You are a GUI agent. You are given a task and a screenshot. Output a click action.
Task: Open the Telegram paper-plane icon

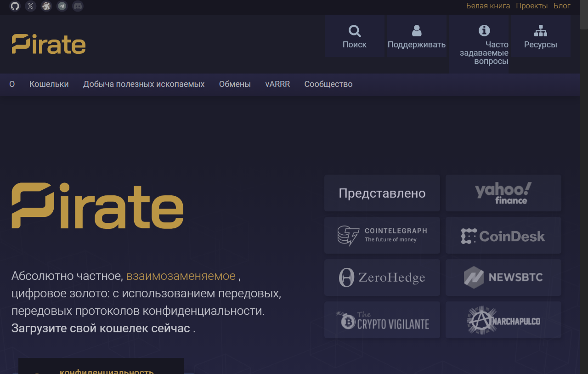[62, 6]
